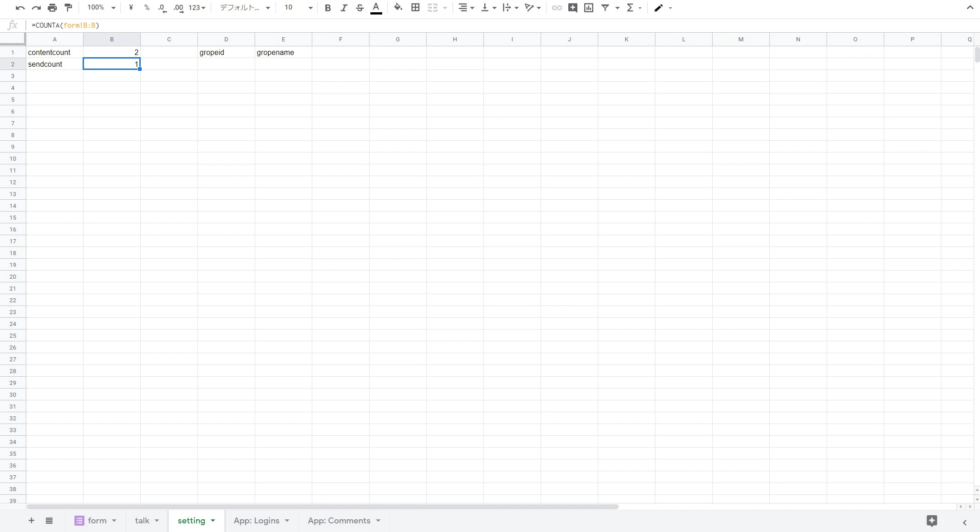
Task: Open the font family dropdown
Action: click(x=245, y=8)
